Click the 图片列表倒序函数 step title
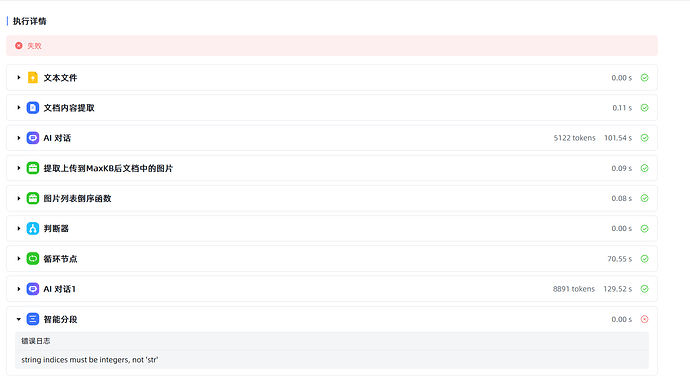Viewport: 690px width, 387px height. [x=77, y=199]
